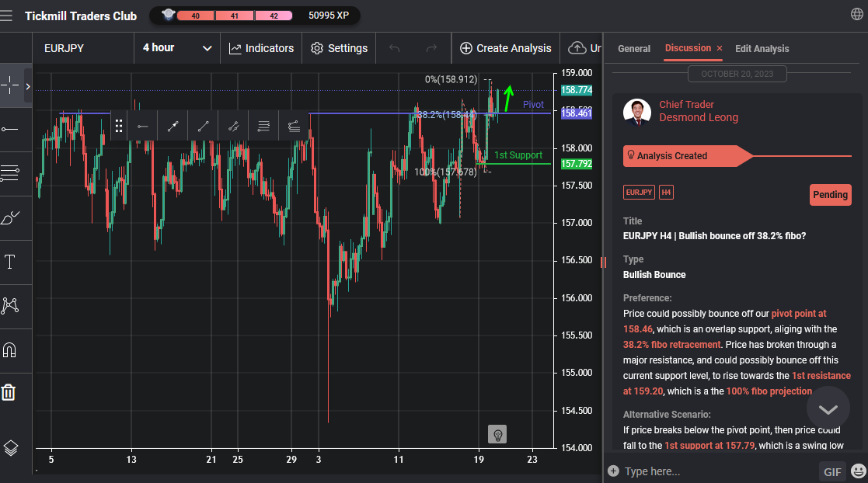This screenshot has height=483, width=868.
Task: Close the Discussion tab with X
Action: (x=720, y=49)
